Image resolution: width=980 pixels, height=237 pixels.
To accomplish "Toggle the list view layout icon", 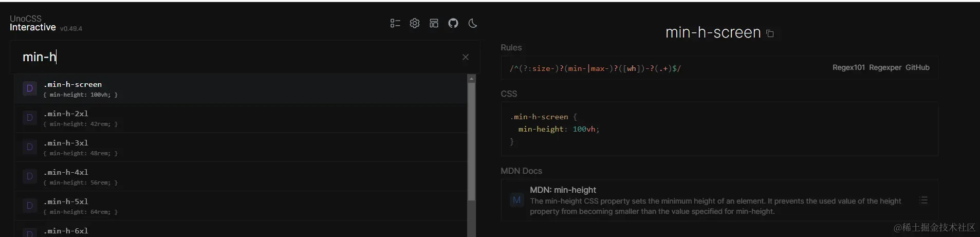I will point(395,23).
